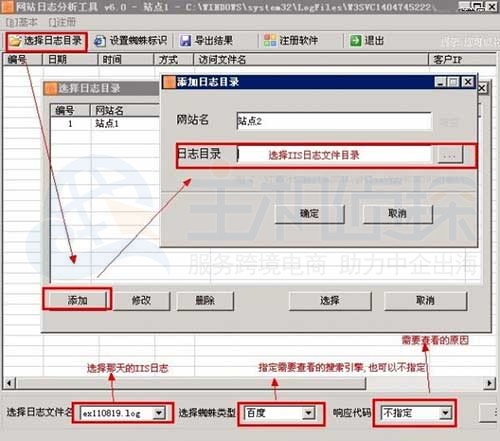Viewport: 500px width, 441px height.
Task: Click the 网站名 input field
Action: coord(334,121)
